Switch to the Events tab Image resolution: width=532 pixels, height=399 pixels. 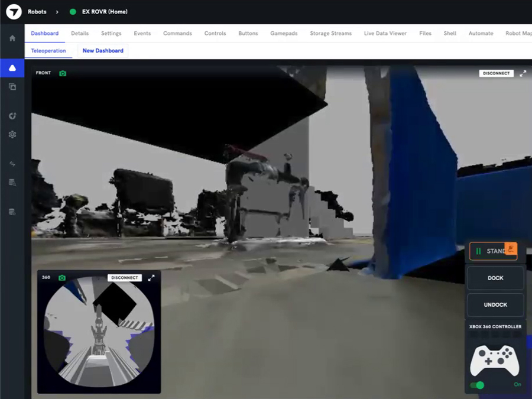tap(142, 34)
